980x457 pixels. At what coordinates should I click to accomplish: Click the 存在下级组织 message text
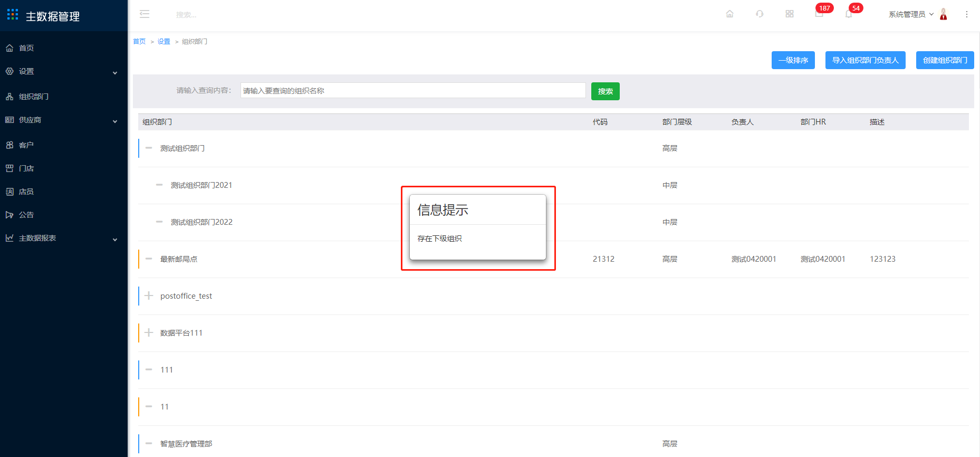click(x=440, y=239)
